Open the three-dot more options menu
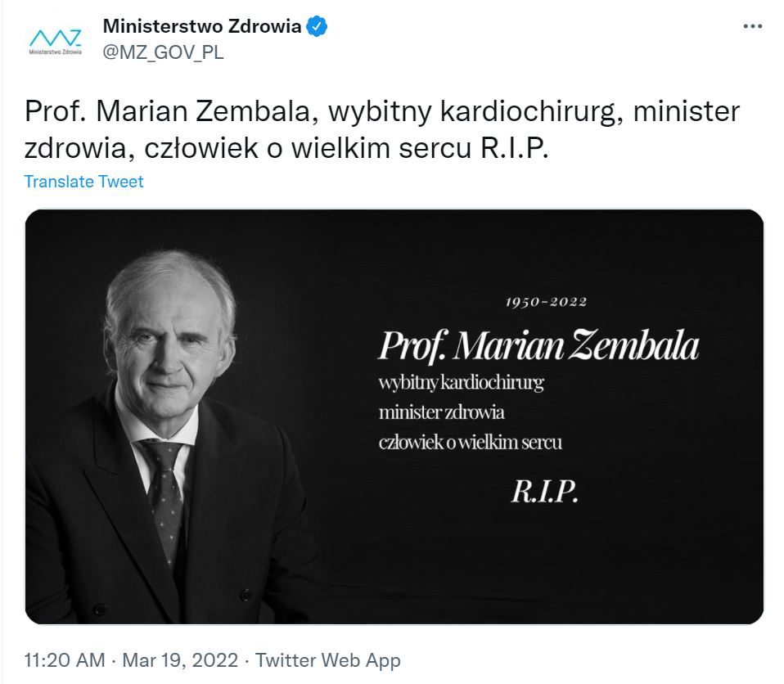 click(x=753, y=26)
